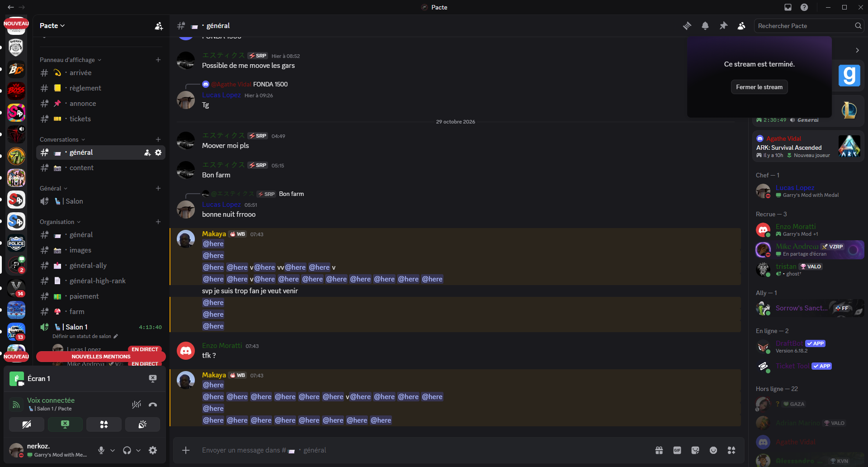868x467 pixels.
Task: Open the GIF picker
Action: tap(677, 450)
